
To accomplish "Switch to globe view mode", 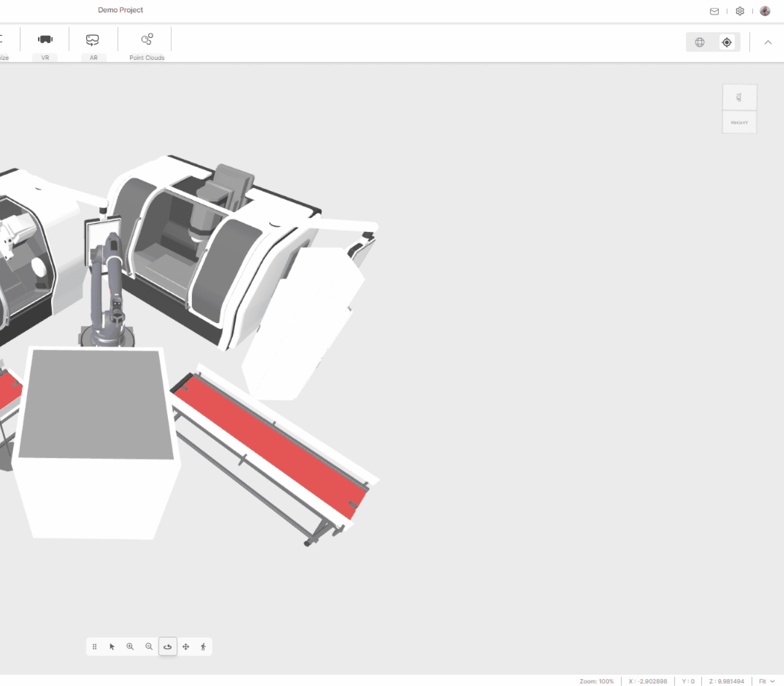I will pyautogui.click(x=699, y=42).
